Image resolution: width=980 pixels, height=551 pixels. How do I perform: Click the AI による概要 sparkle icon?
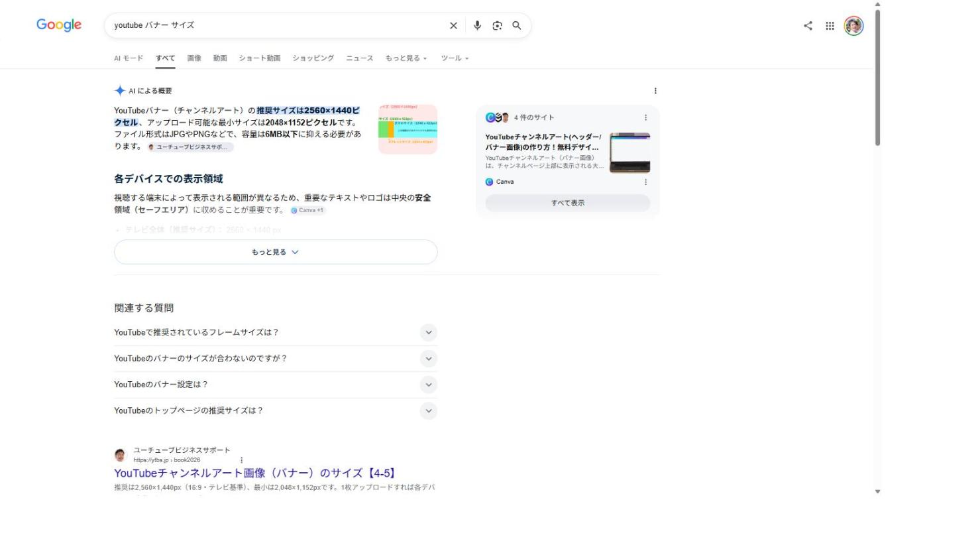coord(119,91)
